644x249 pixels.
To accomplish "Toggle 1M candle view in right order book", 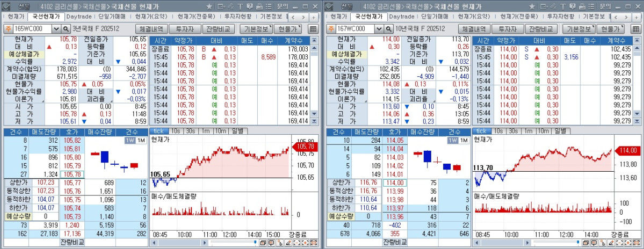I will pyautogui.click(x=464, y=140).
